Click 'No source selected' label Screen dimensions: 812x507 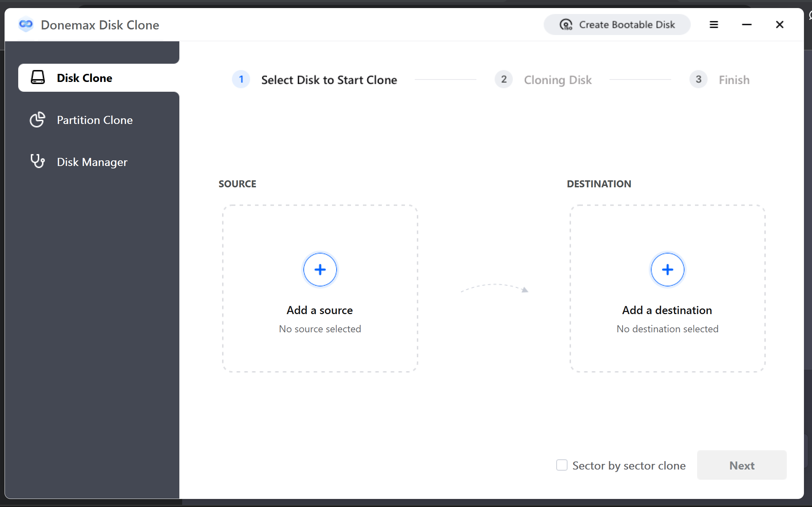coord(320,329)
